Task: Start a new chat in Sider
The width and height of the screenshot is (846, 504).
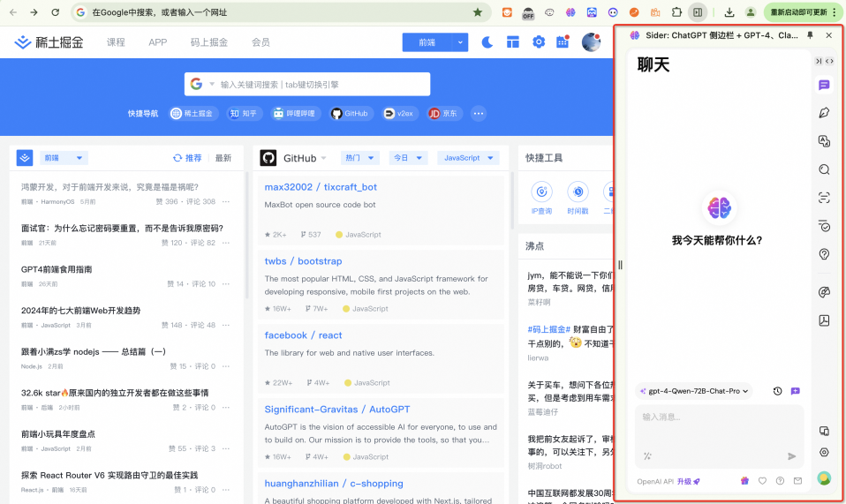Action: click(x=796, y=391)
